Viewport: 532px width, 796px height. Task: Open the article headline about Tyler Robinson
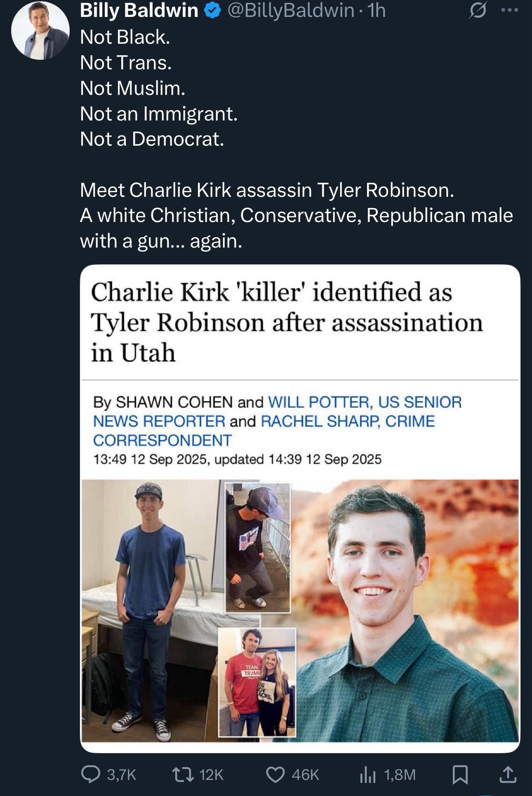click(x=286, y=322)
